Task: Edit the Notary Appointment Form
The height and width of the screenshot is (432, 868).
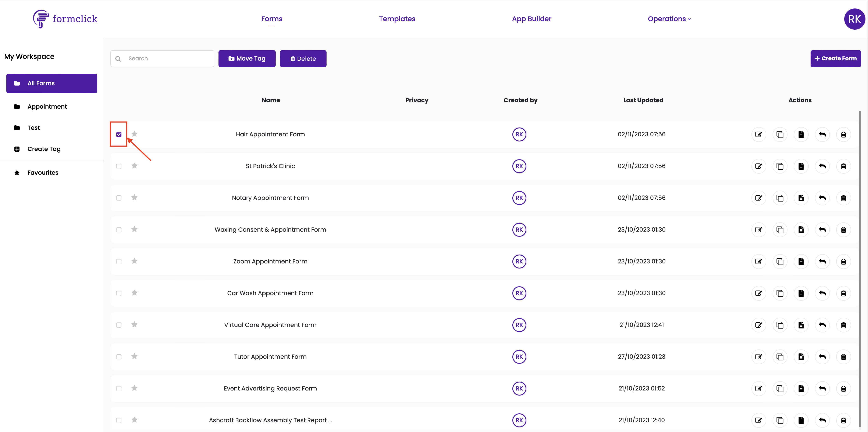Action: point(758,198)
